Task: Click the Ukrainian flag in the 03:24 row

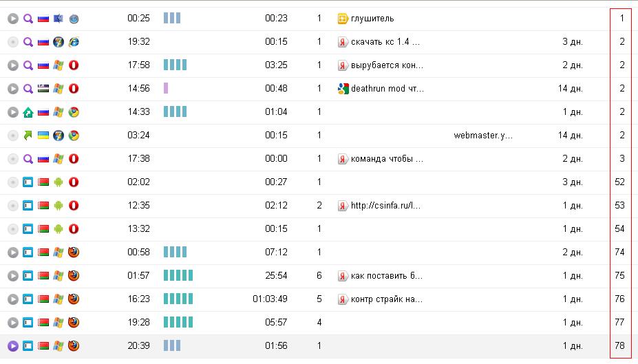Action: (43, 136)
